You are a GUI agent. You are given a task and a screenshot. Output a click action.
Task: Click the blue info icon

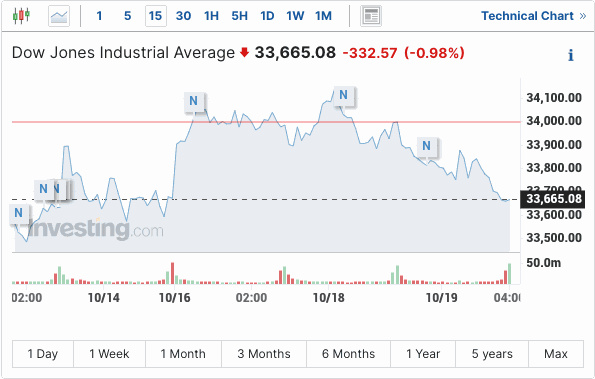coord(571,55)
